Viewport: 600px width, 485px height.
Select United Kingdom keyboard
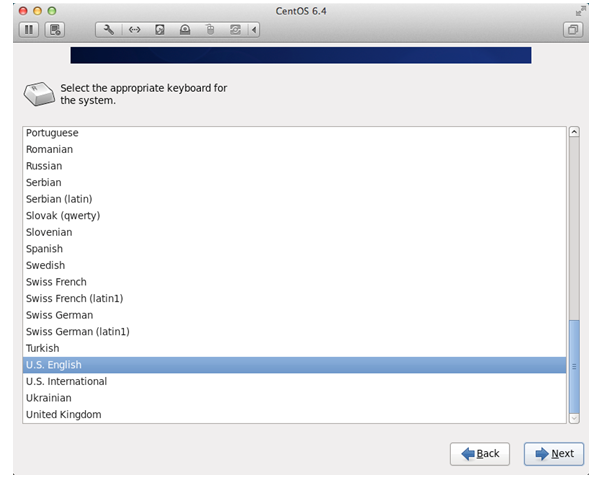click(x=63, y=414)
